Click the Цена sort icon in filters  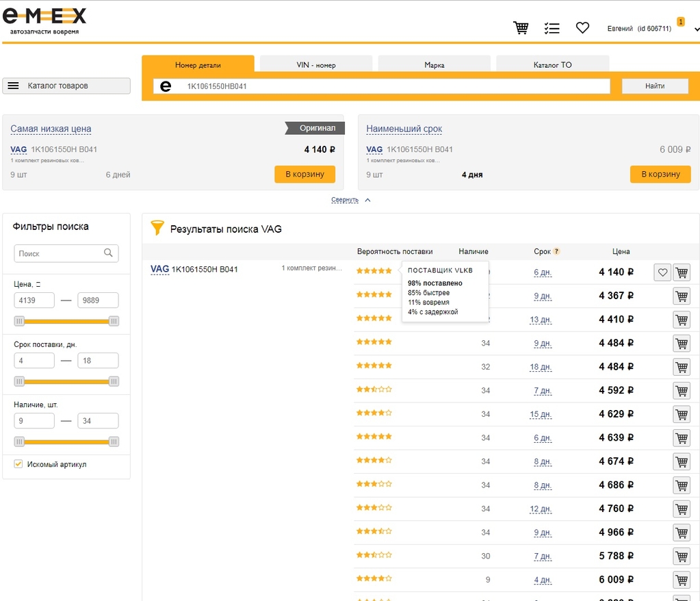(x=38, y=285)
